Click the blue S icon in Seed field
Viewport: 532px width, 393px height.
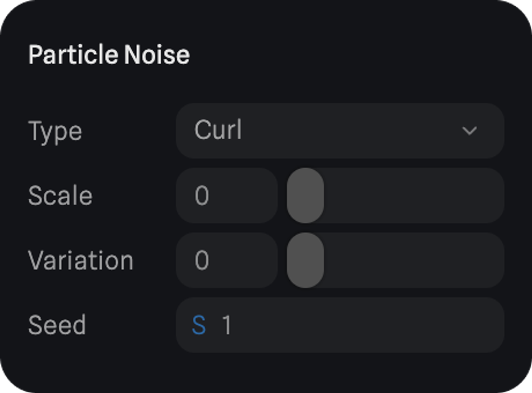point(199,325)
